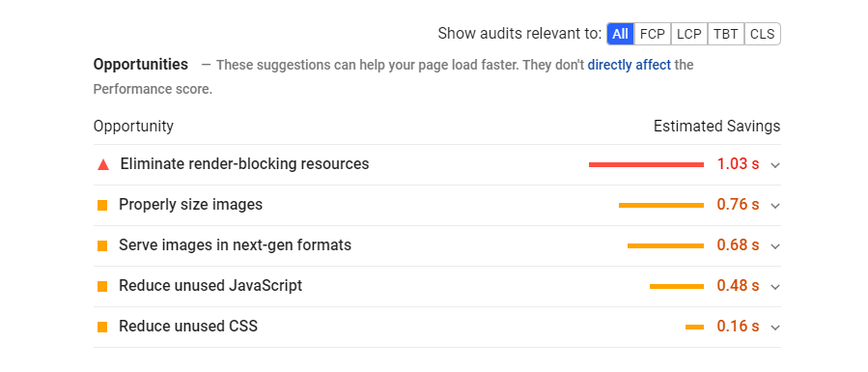Click the 'Reduce unused CSS' audit title
The width and height of the screenshot is (868, 372).
188,326
